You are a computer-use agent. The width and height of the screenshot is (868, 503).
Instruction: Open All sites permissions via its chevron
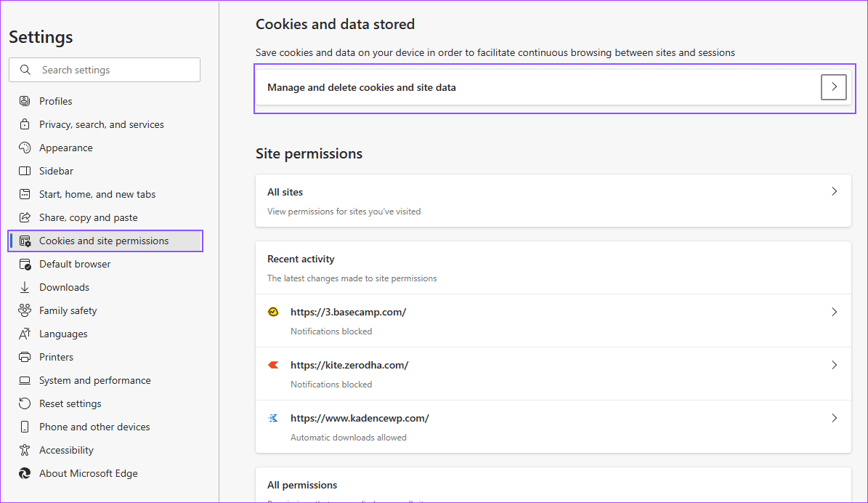(x=834, y=192)
